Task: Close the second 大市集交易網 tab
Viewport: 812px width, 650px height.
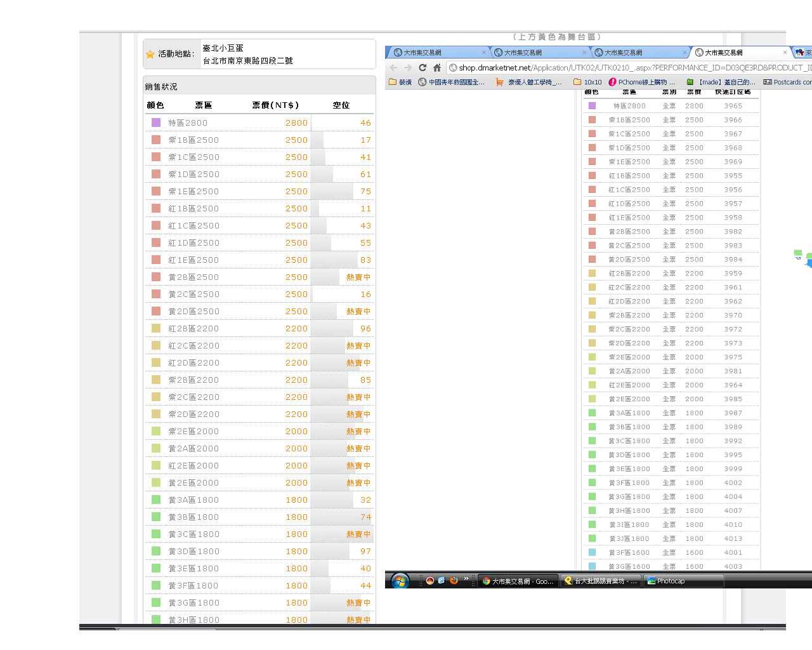Action: (584, 53)
